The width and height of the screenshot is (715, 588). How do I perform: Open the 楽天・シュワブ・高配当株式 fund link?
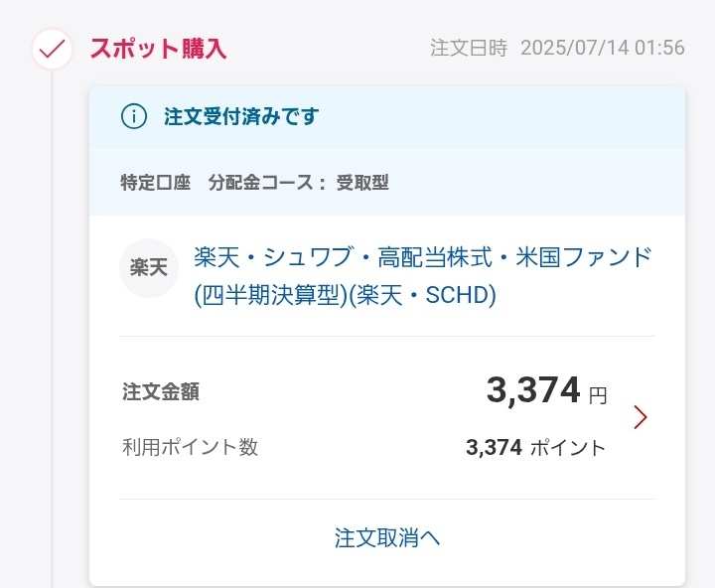(423, 276)
